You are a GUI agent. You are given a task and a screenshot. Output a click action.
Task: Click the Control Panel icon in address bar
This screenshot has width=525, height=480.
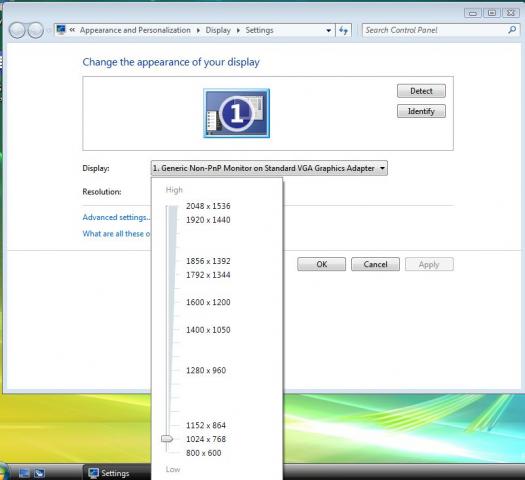click(x=61, y=30)
